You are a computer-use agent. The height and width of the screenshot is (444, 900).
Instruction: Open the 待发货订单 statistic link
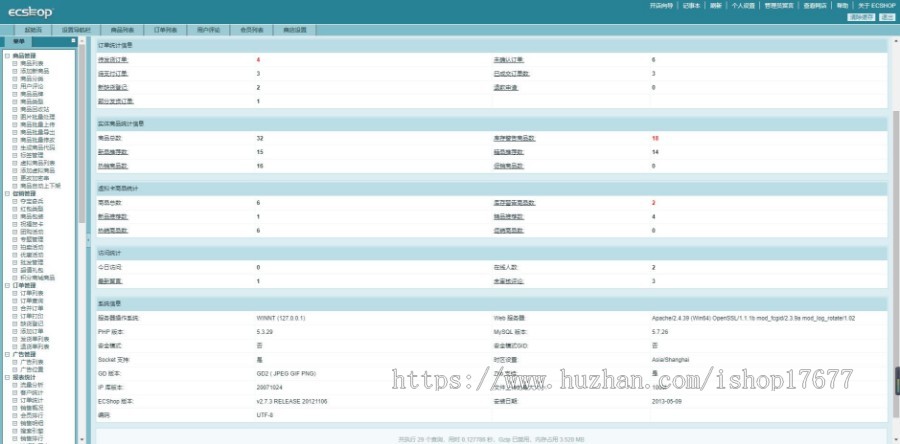[x=113, y=60]
